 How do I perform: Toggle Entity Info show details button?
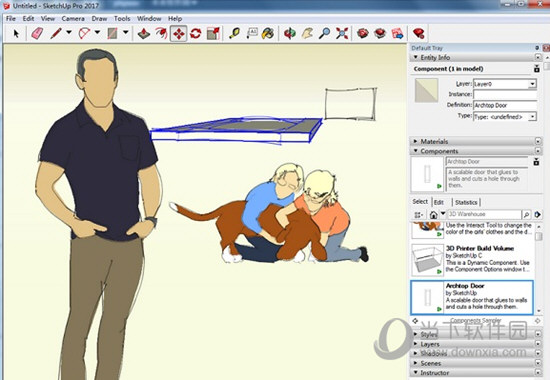point(537,69)
